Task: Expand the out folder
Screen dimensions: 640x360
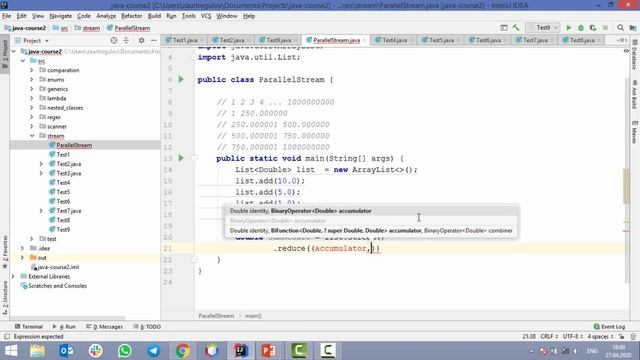Action: [x=22, y=258]
